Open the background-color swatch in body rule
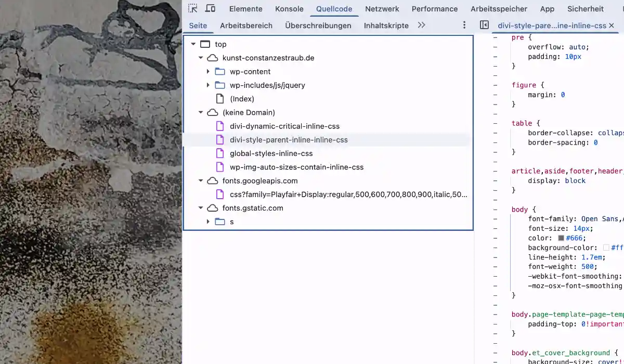The height and width of the screenshot is (364, 624). coord(606,248)
